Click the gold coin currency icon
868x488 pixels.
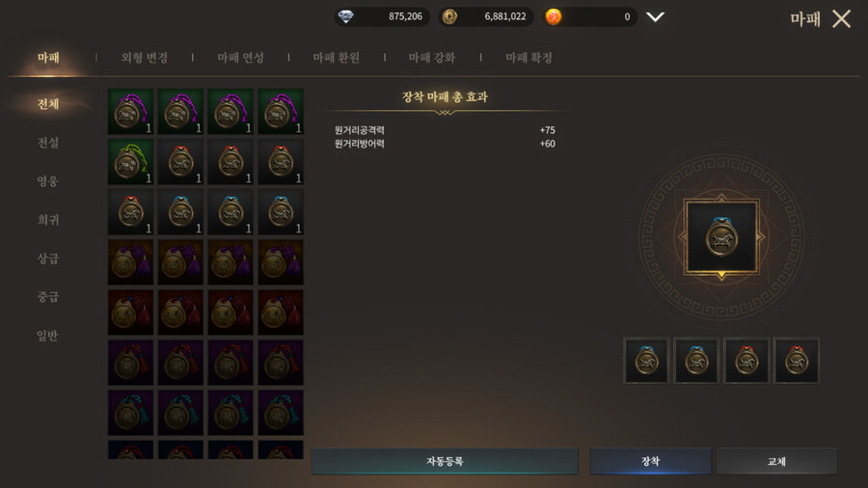(449, 16)
